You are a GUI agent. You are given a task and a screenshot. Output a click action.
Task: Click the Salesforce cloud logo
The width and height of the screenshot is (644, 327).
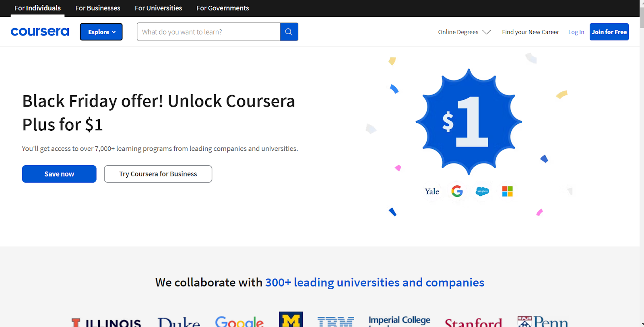click(x=482, y=191)
